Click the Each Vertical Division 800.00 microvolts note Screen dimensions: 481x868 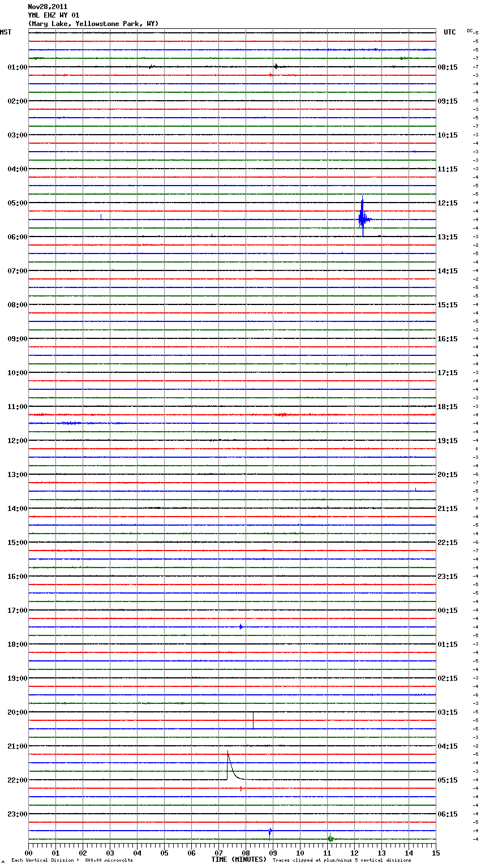pos(72,861)
